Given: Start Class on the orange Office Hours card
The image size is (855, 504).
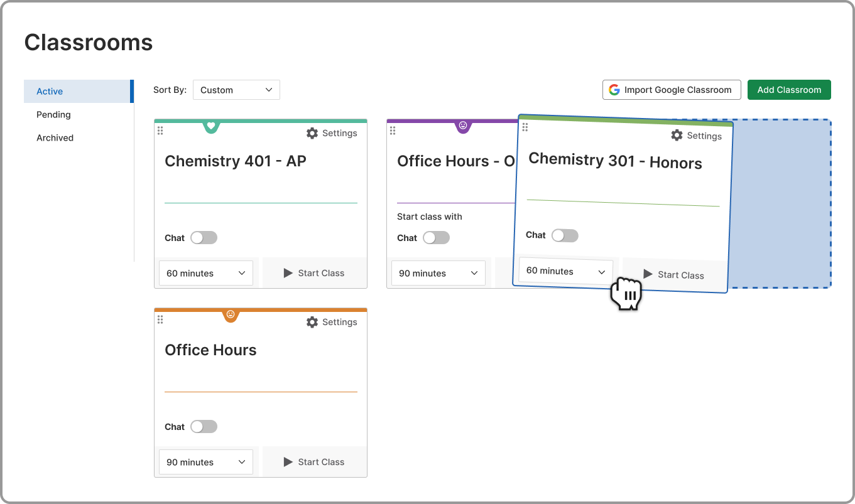Looking at the screenshot, I should 315,462.
